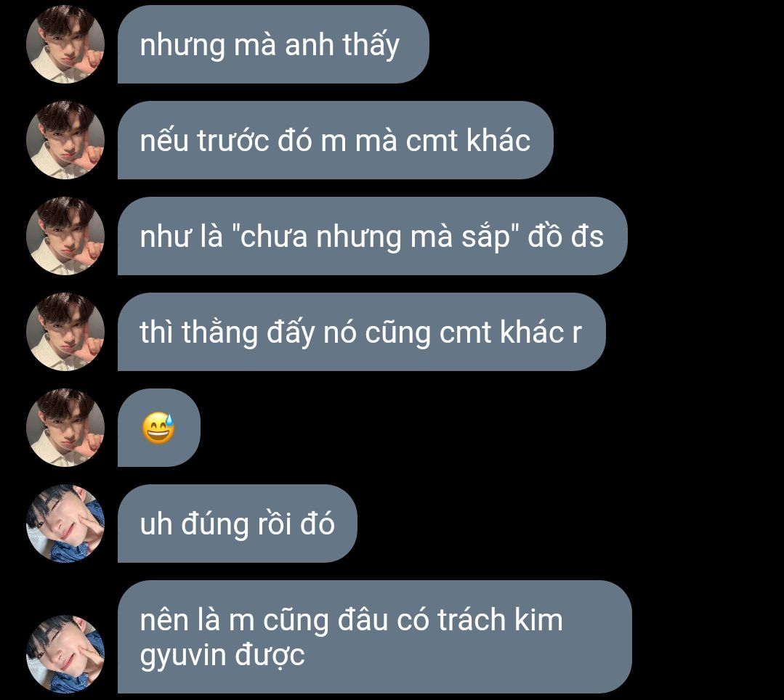Image resolution: width=784 pixels, height=700 pixels.
Task: Select message "nếu trước đó m mà cmt khác"
Action: point(336,140)
